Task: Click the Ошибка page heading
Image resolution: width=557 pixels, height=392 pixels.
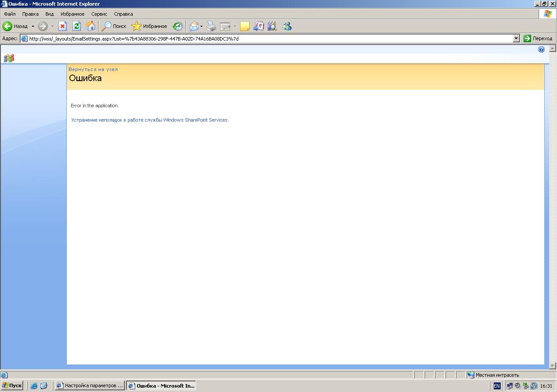Action: pos(86,78)
